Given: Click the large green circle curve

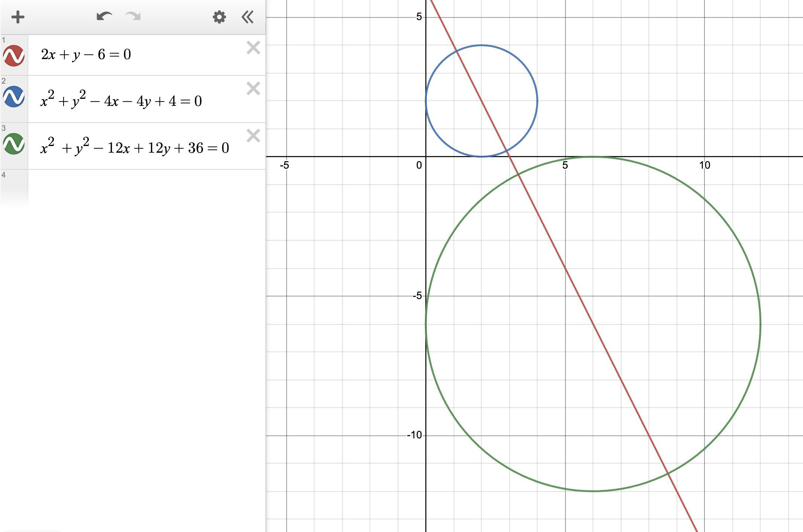Looking at the screenshot, I should pyautogui.click(x=760, y=324).
